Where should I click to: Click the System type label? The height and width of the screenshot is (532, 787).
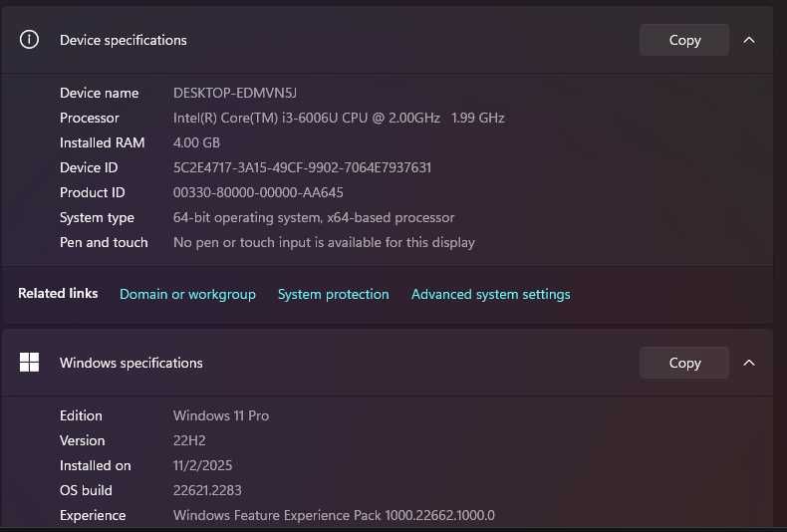97,218
